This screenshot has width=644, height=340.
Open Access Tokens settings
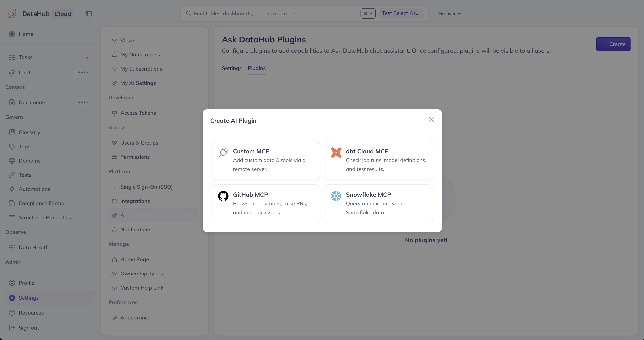point(138,113)
